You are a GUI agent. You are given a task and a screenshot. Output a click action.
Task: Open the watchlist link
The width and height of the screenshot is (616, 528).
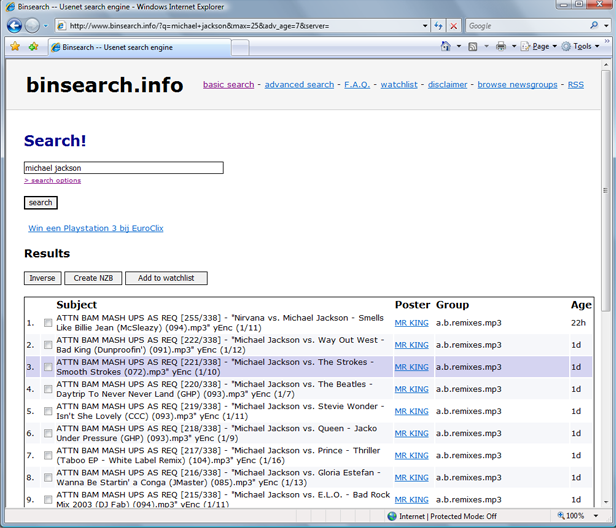click(399, 84)
